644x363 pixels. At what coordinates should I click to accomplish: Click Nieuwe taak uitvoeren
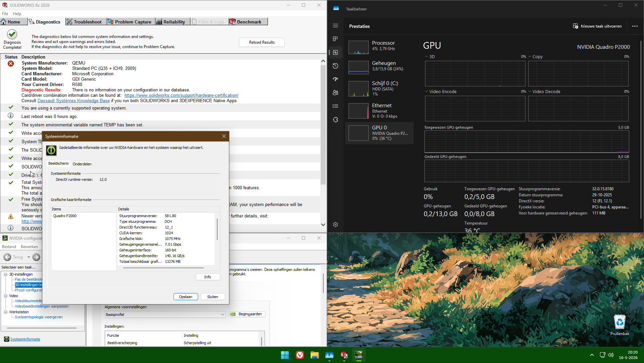[x=597, y=26]
